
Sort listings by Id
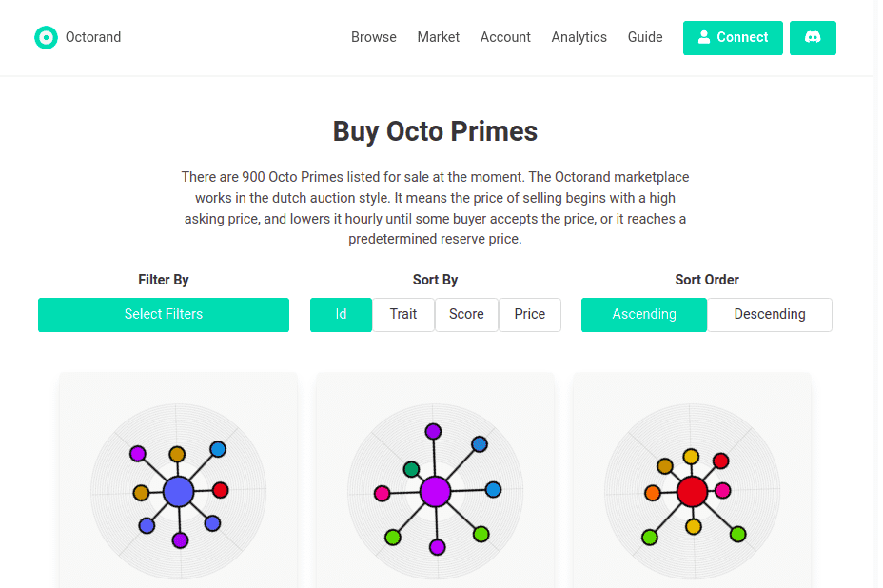pyautogui.click(x=341, y=315)
